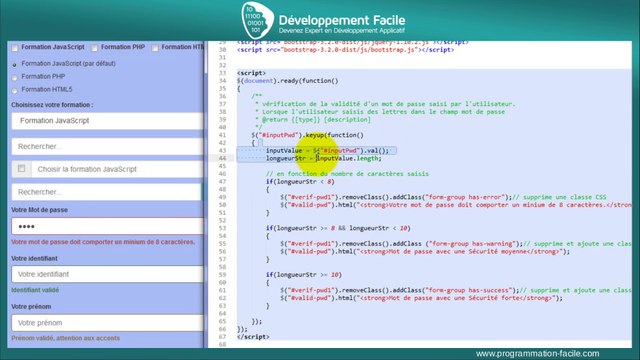Click the password error message text
Screen dimensions: 640x360
(x=103, y=242)
